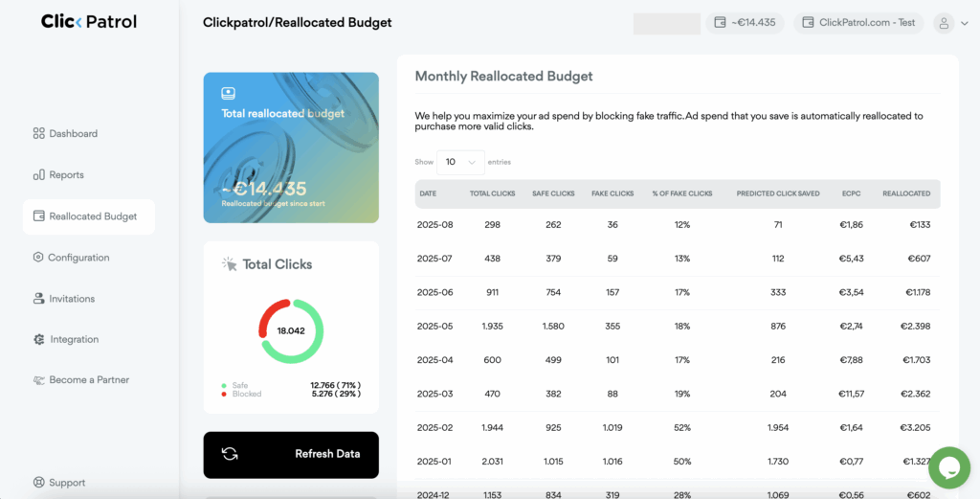Click the ~€14.435 balance pill in header
The image size is (980, 499).
coord(746,23)
